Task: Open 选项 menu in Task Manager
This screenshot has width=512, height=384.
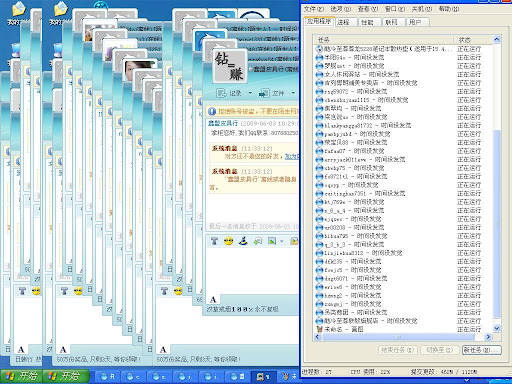Action: pyautogui.click(x=341, y=9)
